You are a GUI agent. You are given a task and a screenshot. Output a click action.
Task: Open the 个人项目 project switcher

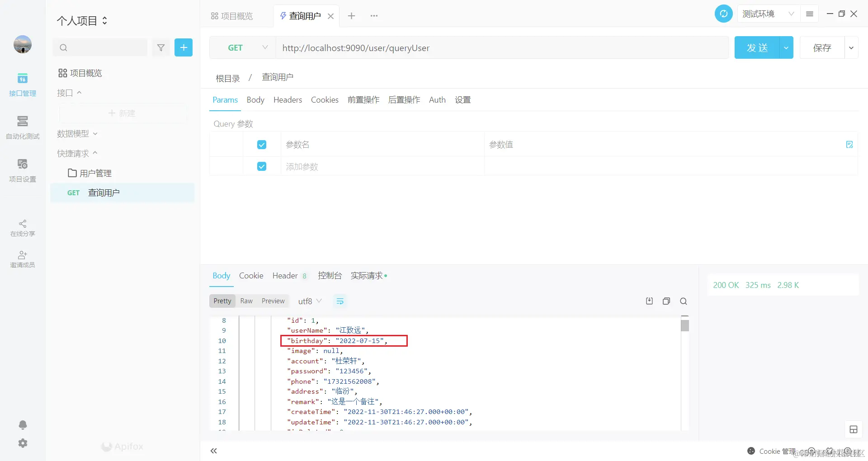pos(82,21)
